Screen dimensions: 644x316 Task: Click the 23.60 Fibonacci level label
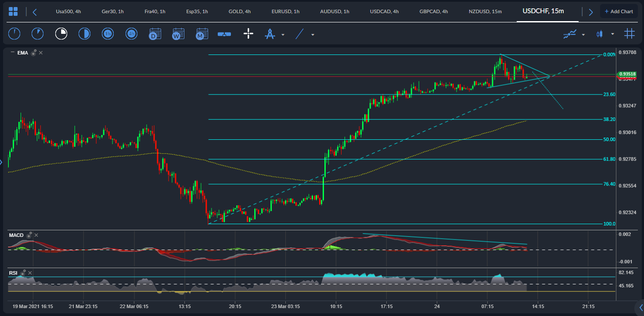point(609,94)
